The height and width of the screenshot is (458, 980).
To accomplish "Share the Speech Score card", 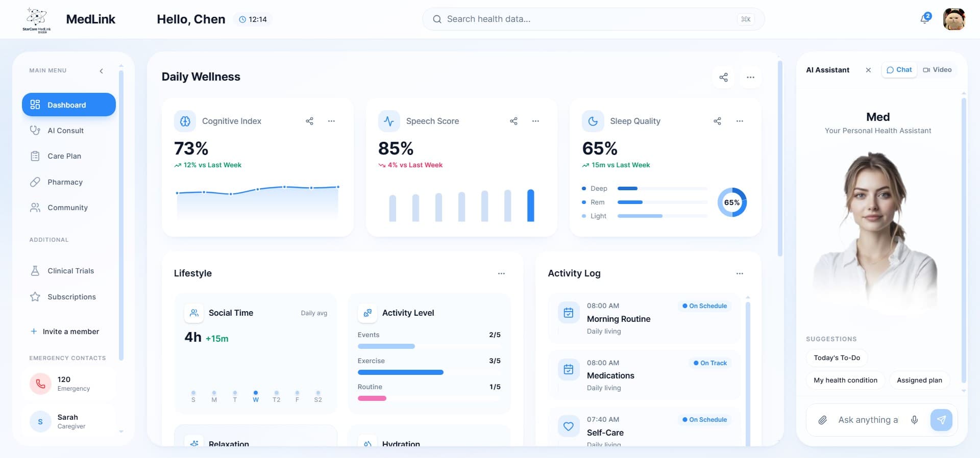I will point(513,121).
